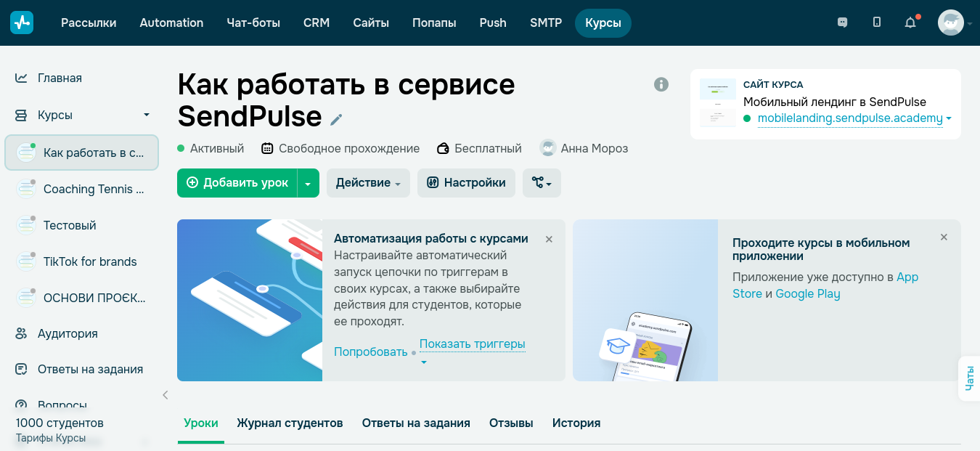Click the pencil icon to edit the course title

[336, 119]
